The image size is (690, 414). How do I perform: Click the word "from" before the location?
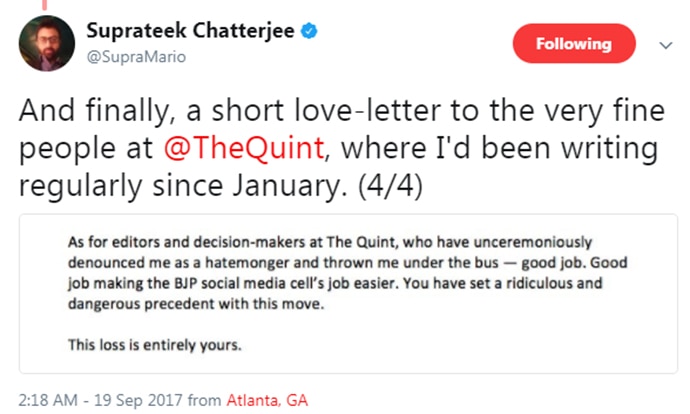tap(204, 399)
